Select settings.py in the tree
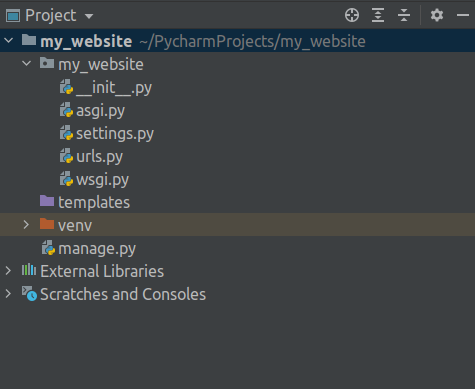Viewport: 475px width, 389px height. click(x=115, y=134)
